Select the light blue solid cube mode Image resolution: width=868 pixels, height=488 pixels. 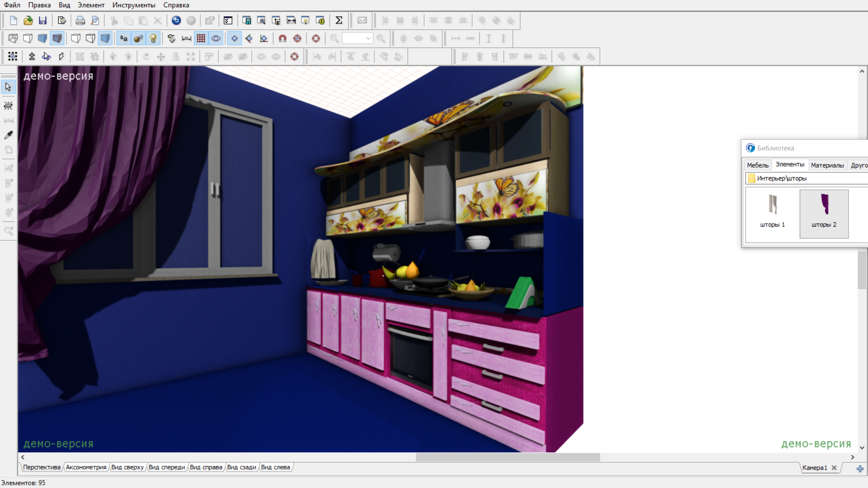(x=42, y=38)
